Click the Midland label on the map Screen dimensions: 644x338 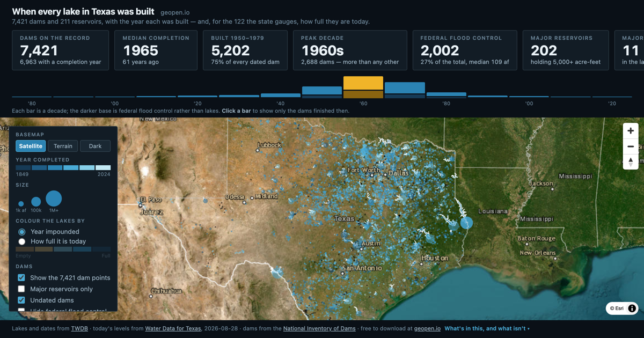(x=267, y=196)
